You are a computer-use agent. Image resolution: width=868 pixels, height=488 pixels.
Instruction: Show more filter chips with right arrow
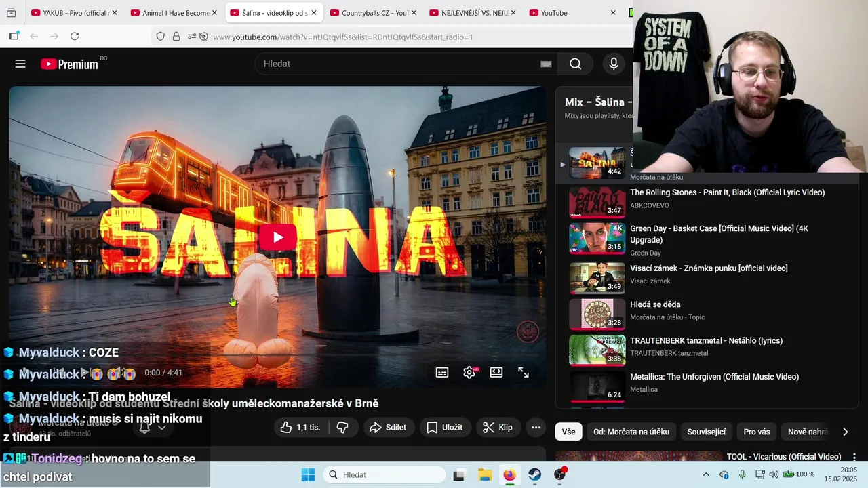[845, 432]
